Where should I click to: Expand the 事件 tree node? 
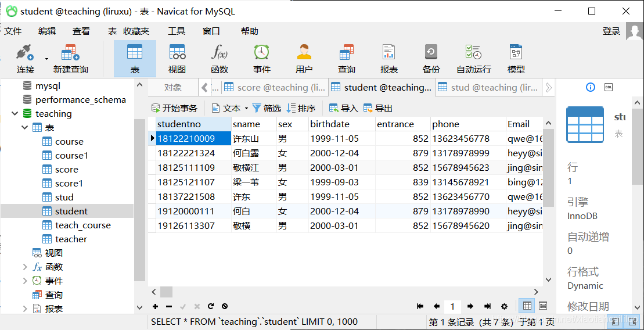click(x=25, y=281)
